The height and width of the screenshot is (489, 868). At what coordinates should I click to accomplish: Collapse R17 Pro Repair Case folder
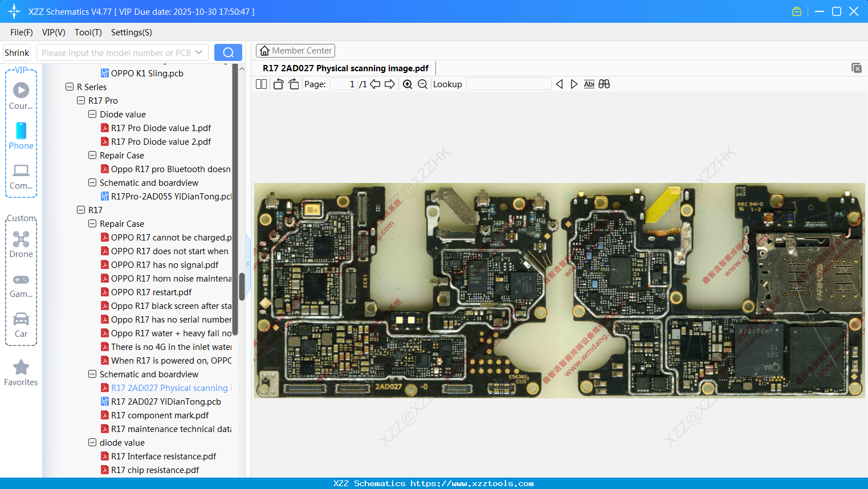click(x=92, y=155)
